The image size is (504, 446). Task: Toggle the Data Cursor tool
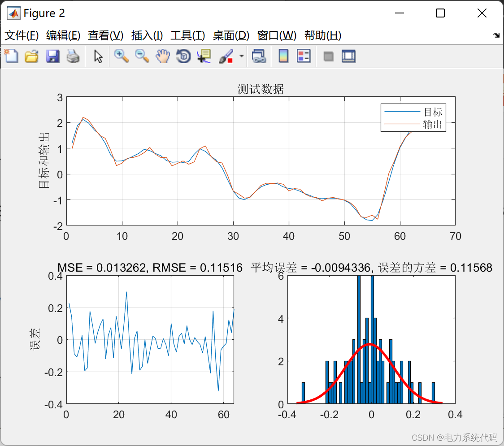coord(204,56)
